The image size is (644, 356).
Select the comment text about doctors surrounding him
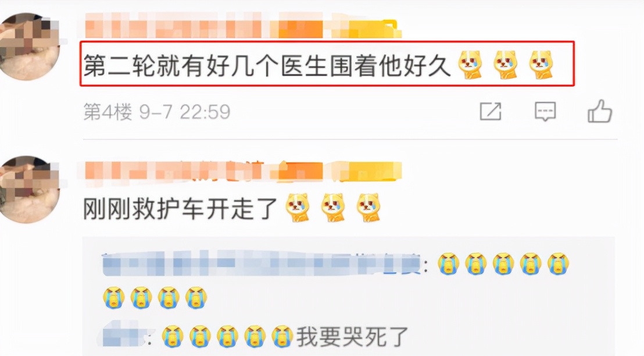tap(267, 65)
